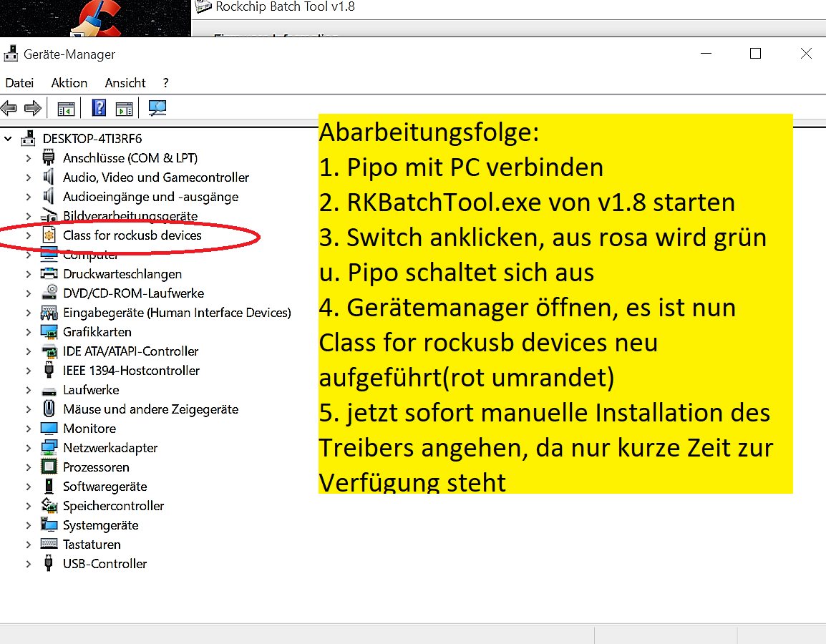Click the Systemgeräte icon
Viewport: 826px width, 644px height.
49,525
